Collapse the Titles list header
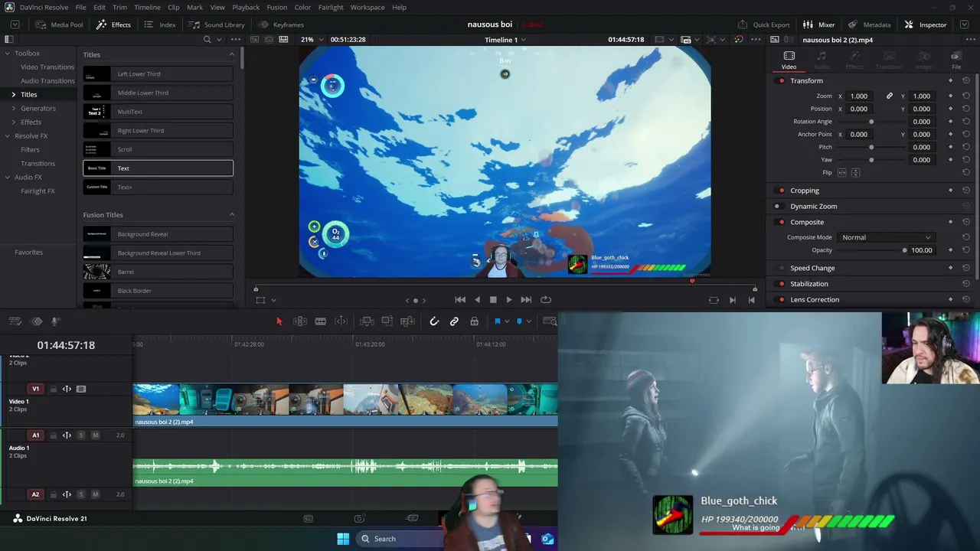 coord(232,54)
